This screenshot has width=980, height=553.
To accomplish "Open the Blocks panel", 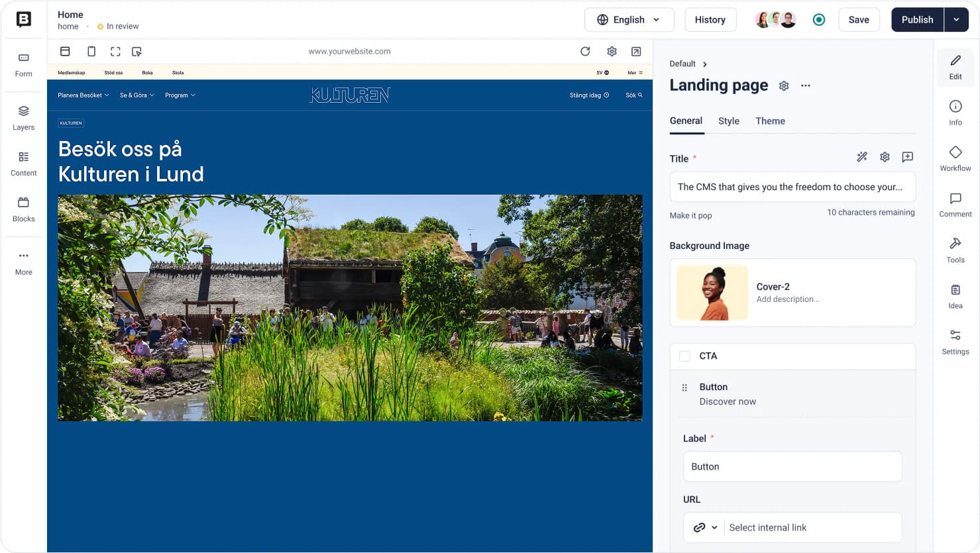I will 23,210.
